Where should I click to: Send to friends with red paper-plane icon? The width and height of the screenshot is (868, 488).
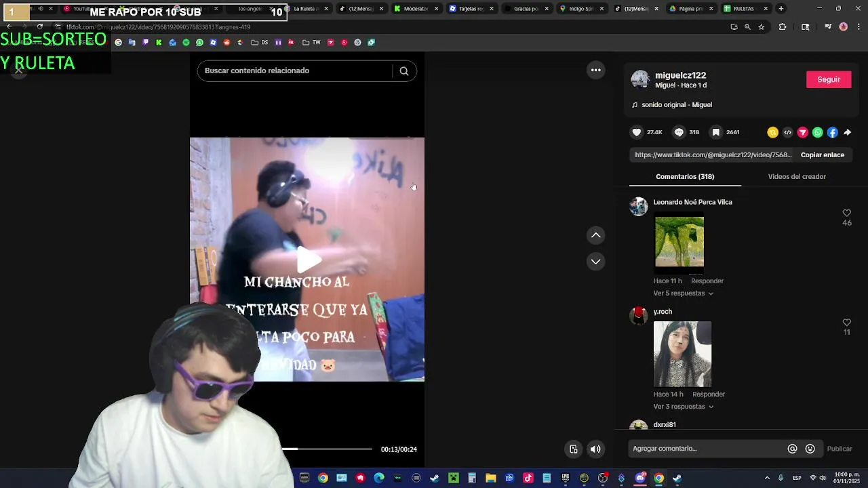click(x=802, y=133)
